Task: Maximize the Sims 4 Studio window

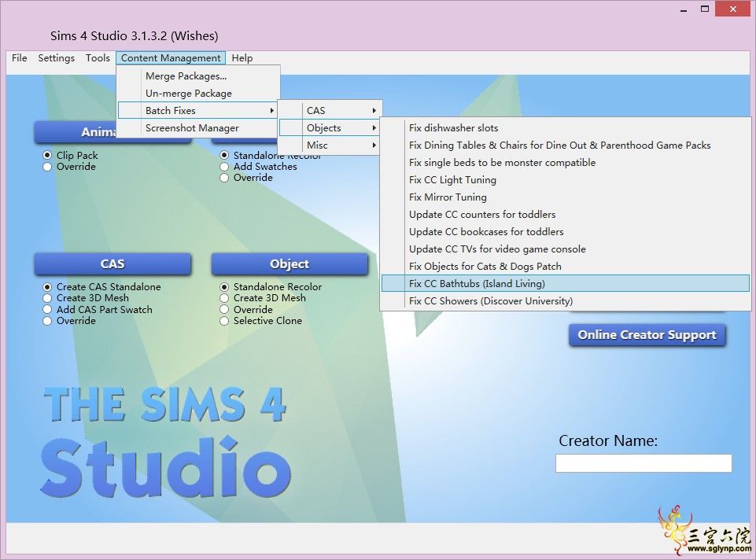Action: pos(705,9)
